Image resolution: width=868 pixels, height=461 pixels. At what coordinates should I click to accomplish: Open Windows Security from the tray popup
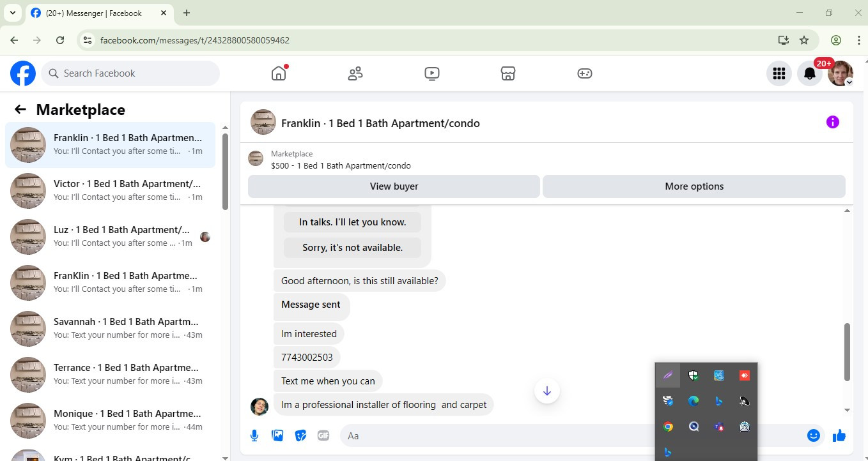(694, 375)
